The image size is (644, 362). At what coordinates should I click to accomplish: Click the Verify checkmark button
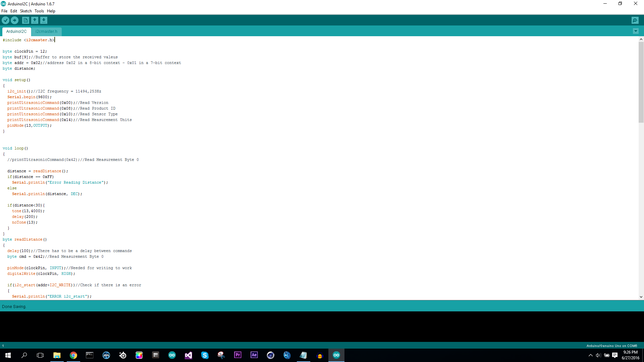pos(5,20)
